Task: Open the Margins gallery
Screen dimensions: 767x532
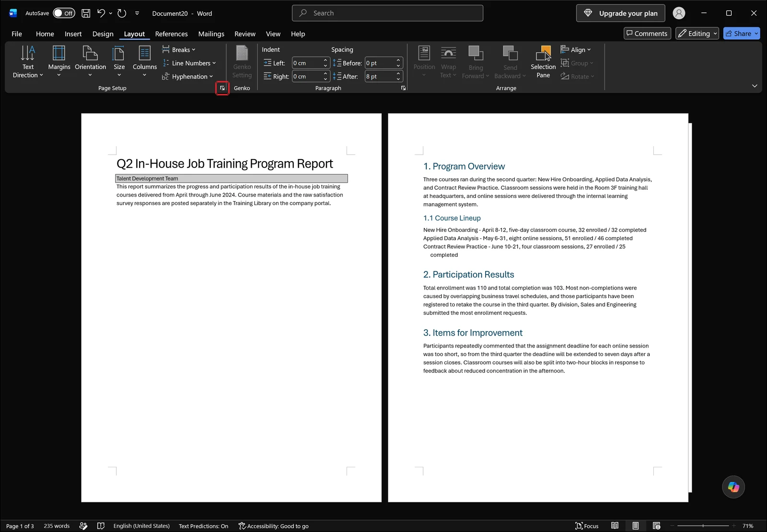Action: (59, 61)
